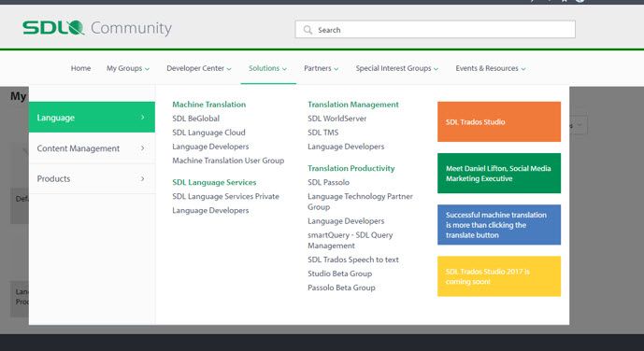Image resolution: width=644 pixels, height=351 pixels.
Task: Open the Passolo Beta Group link
Action: point(341,288)
